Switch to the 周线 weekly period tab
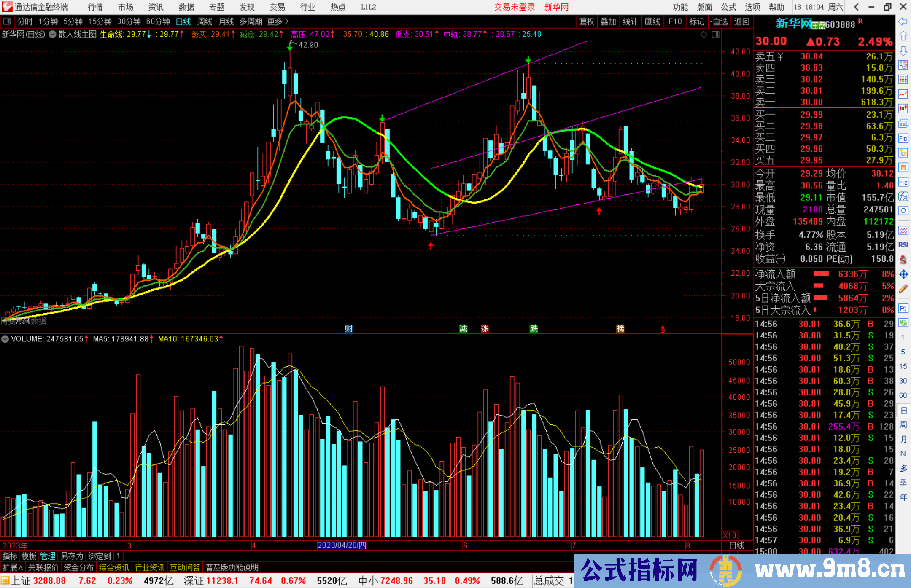911x588 pixels. (x=205, y=21)
